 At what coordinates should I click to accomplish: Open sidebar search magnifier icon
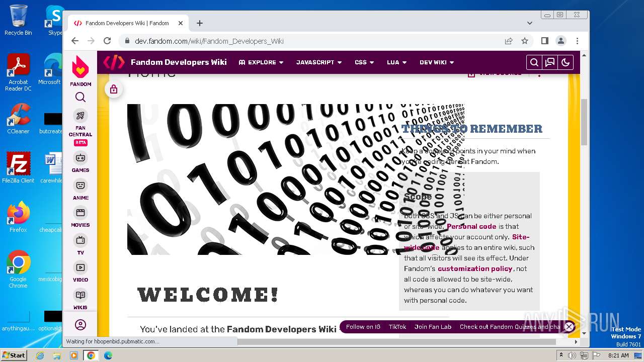[x=80, y=97]
